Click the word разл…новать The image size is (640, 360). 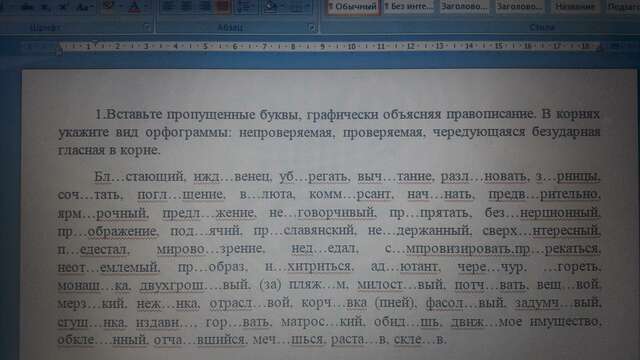tap(484, 177)
